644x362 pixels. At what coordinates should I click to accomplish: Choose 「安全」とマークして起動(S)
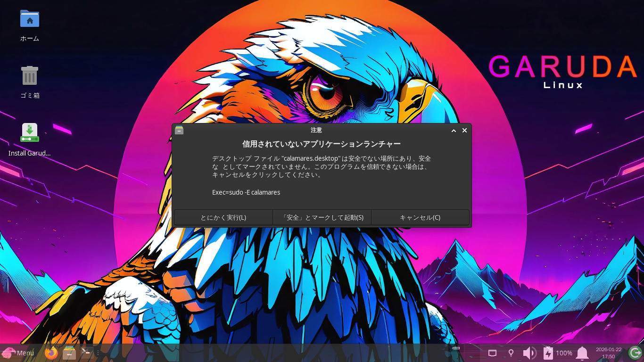click(x=322, y=217)
